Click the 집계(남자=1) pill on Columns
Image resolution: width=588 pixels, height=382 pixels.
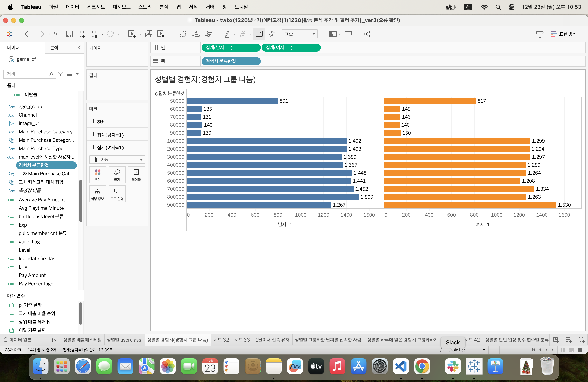[x=231, y=47]
